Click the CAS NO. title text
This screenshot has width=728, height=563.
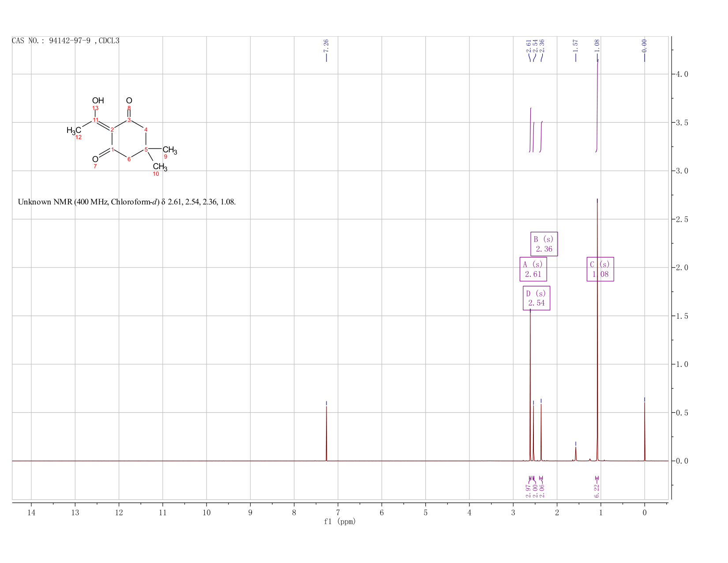pos(65,41)
